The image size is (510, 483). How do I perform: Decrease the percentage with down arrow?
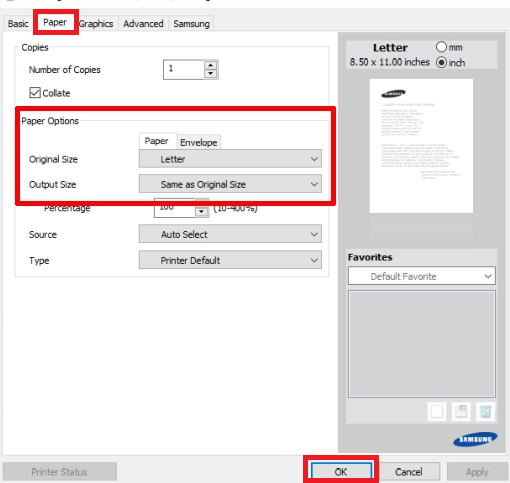(202, 211)
